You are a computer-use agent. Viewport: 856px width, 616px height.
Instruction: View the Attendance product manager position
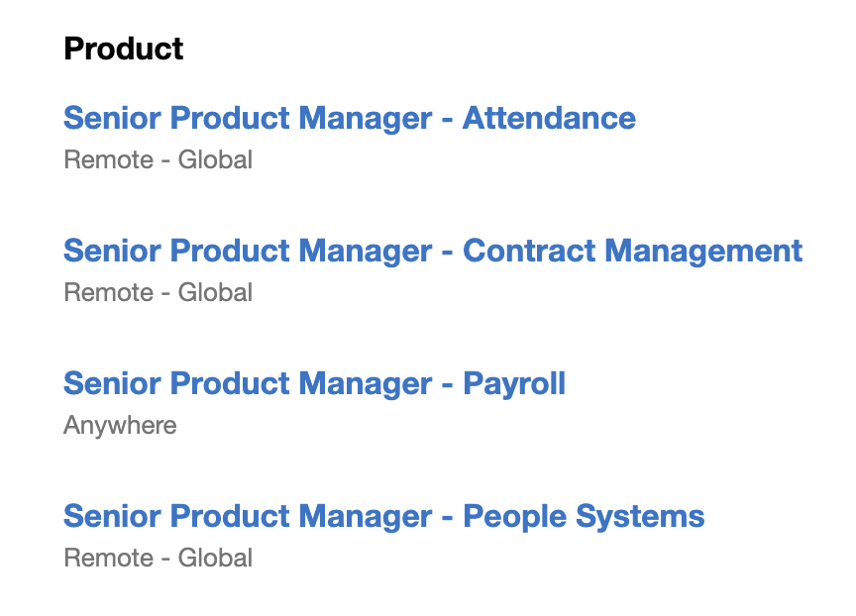point(350,118)
